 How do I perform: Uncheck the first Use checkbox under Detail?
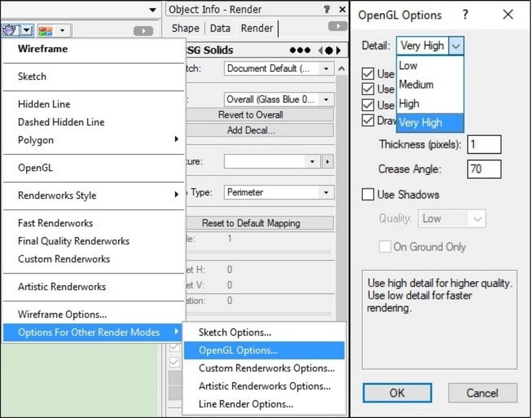368,74
